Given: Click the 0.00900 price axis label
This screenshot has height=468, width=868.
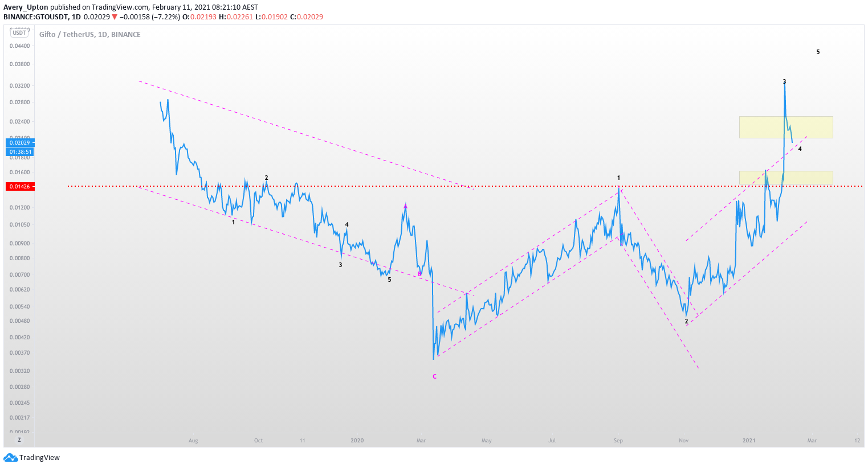Looking at the screenshot, I should tap(19, 244).
